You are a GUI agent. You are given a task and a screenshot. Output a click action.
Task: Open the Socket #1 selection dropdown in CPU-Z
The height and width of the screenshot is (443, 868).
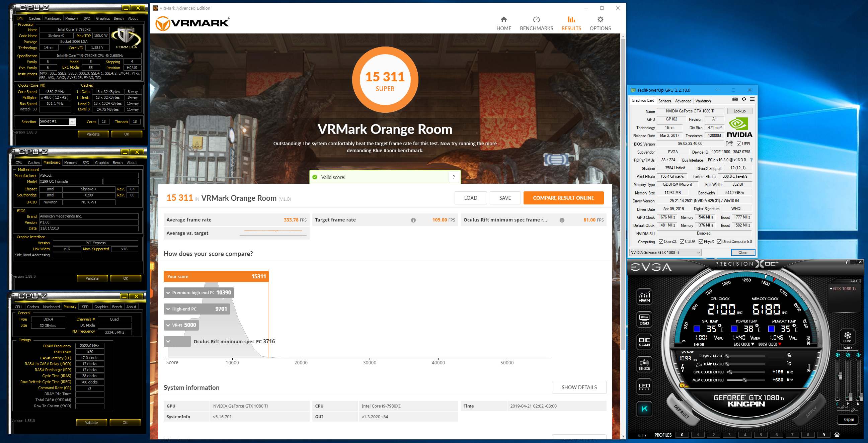tap(57, 121)
